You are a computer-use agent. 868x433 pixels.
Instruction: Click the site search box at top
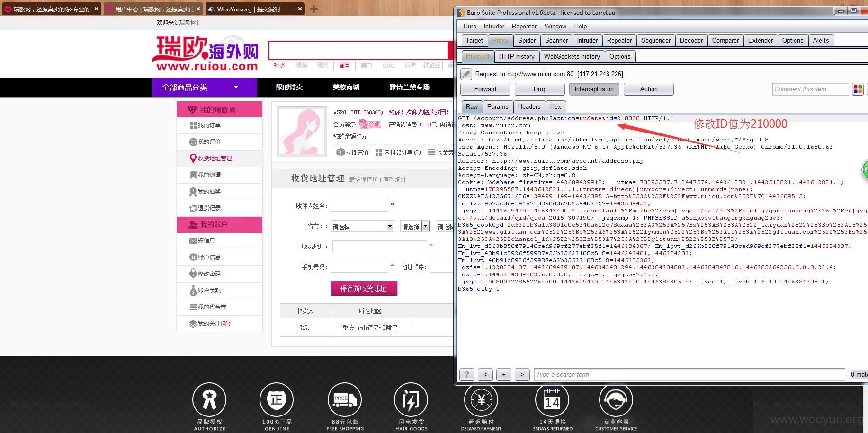[x=358, y=50]
